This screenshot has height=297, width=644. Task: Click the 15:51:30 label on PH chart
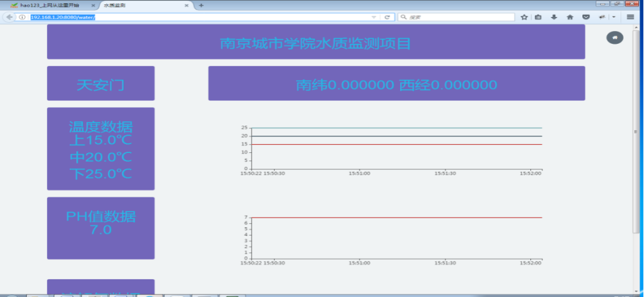click(x=445, y=263)
